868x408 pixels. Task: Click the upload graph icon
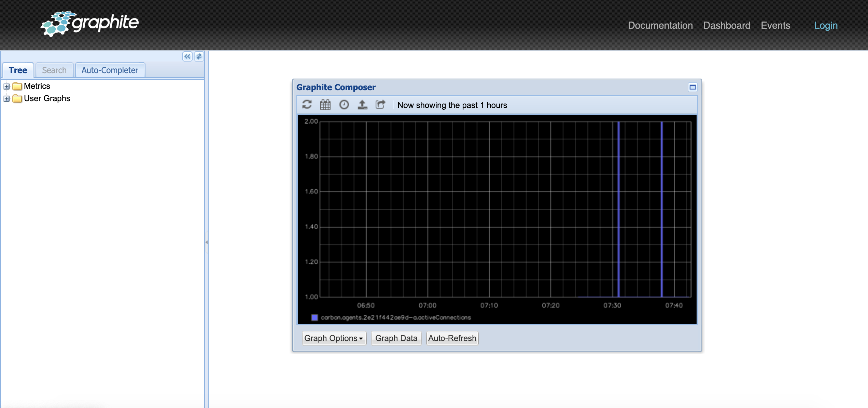click(362, 105)
